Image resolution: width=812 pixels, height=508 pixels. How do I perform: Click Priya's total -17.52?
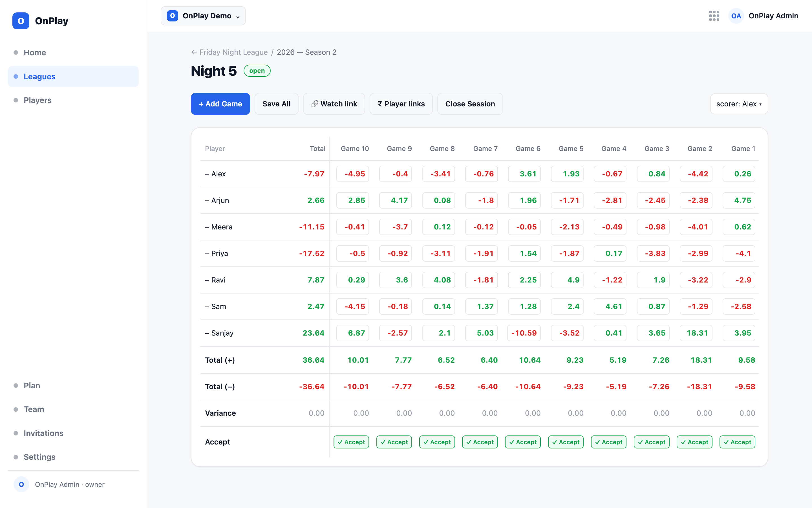coord(312,253)
